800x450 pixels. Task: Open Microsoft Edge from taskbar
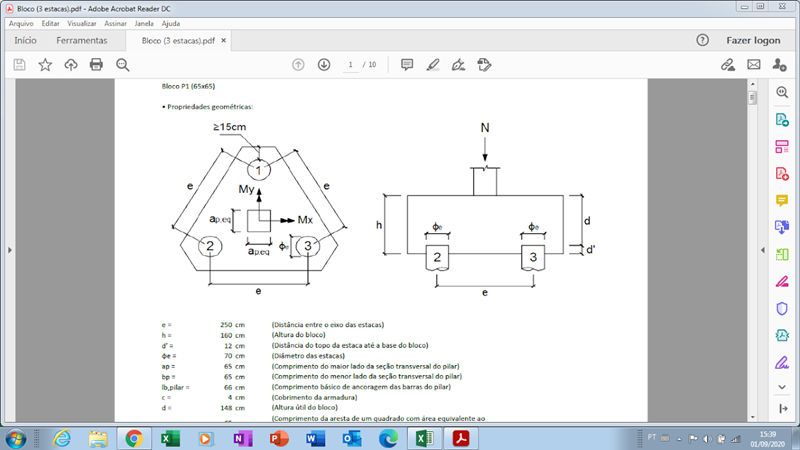388,439
